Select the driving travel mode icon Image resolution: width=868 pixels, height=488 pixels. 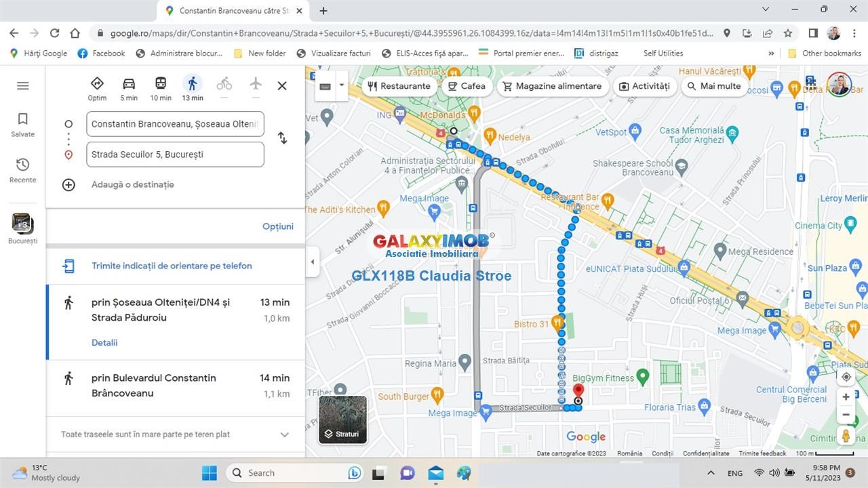pos(129,84)
